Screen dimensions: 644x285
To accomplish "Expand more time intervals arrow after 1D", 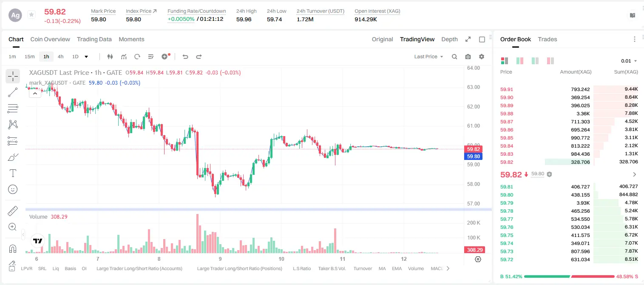I will point(86,57).
